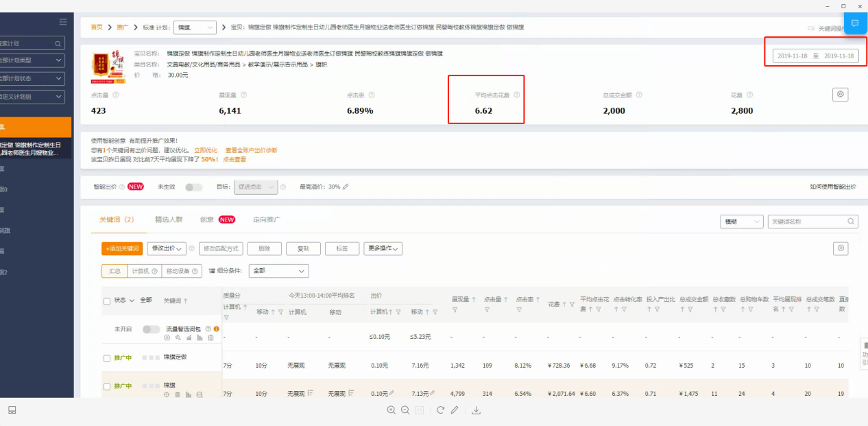
Task: Toggle the 智能出价 未生效 switch
Action: pyautogui.click(x=193, y=187)
